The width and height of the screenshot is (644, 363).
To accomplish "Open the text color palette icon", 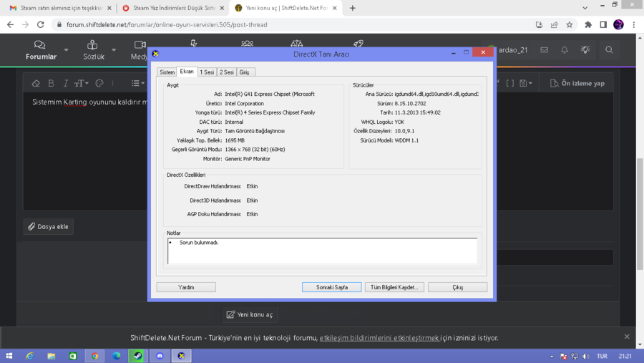I will (99, 84).
